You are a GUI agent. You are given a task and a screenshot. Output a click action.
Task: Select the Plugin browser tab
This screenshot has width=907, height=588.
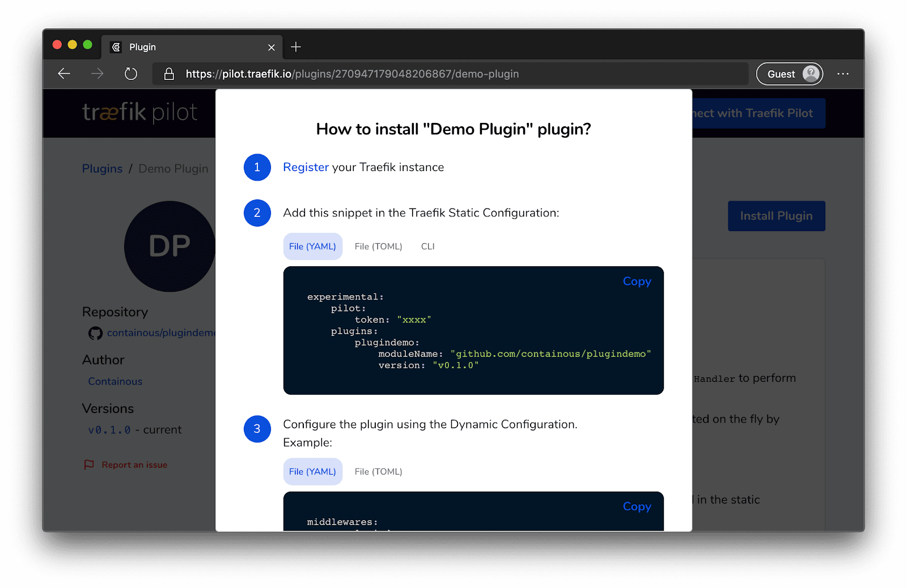192,47
